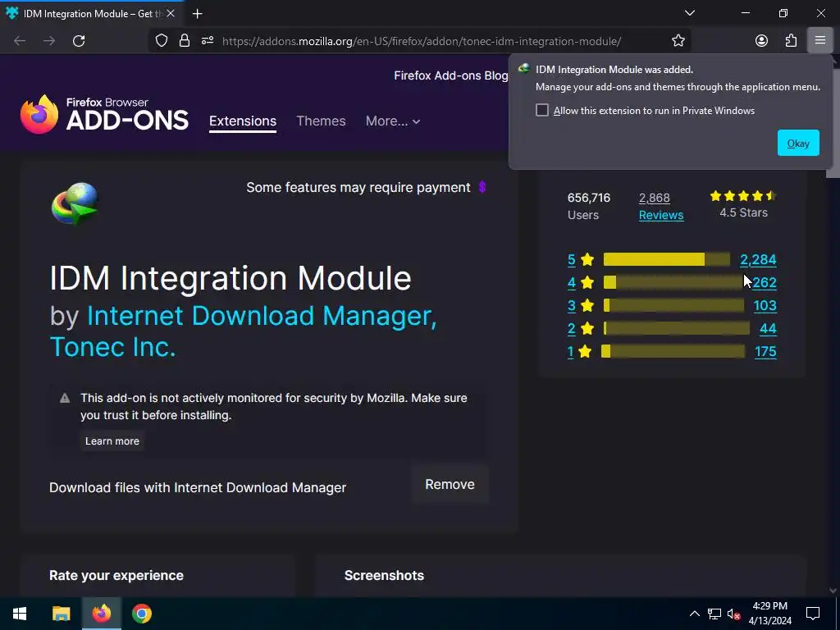Click the purple dollar payment icon
Screen dimensions: 840x630
coord(482,187)
